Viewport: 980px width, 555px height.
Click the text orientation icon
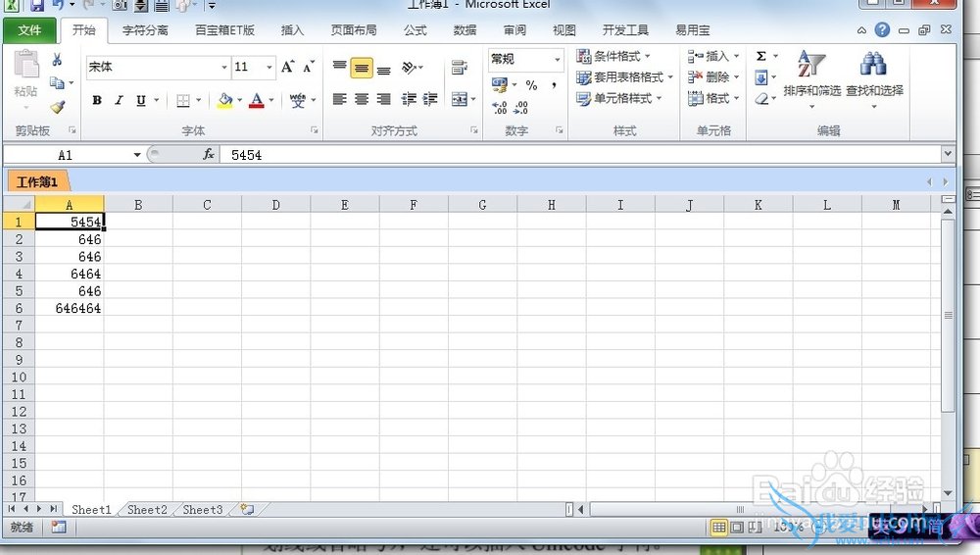[410, 67]
